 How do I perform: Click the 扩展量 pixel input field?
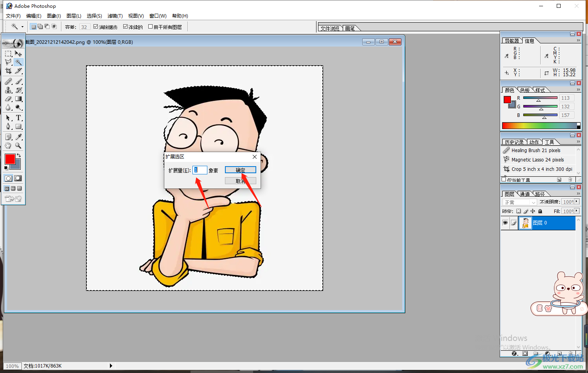200,170
